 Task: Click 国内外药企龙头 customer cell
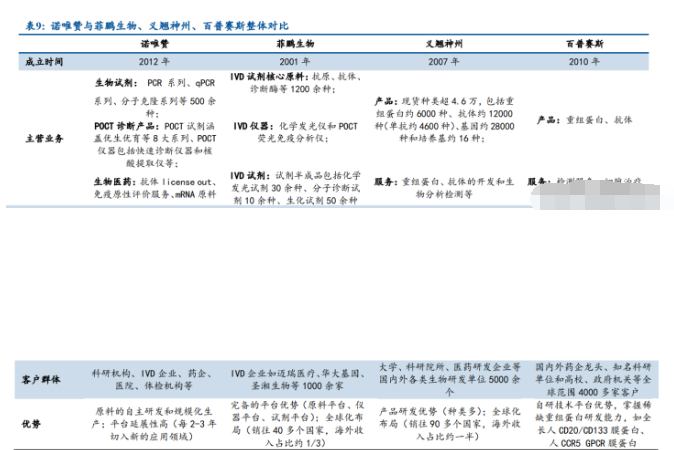[x=593, y=380]
